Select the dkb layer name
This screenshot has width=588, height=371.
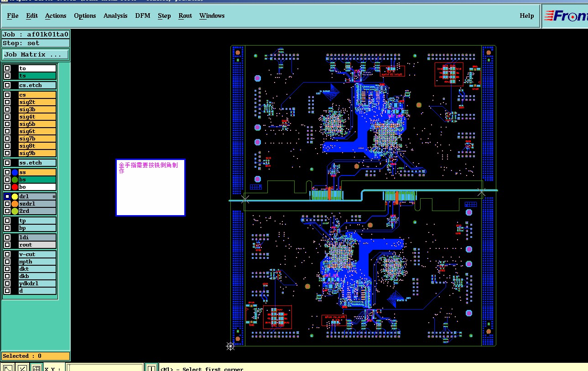37,276
